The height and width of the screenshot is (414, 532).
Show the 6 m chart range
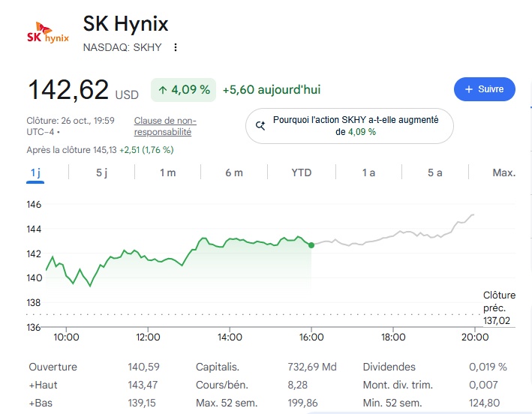pos(234,173)
